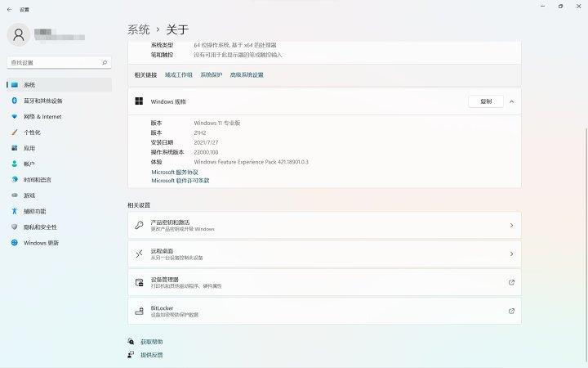This screenshot has width=588, height=368.
Task: Collapse the Windows 规格 section chevron
Action: tap(512, 101)
